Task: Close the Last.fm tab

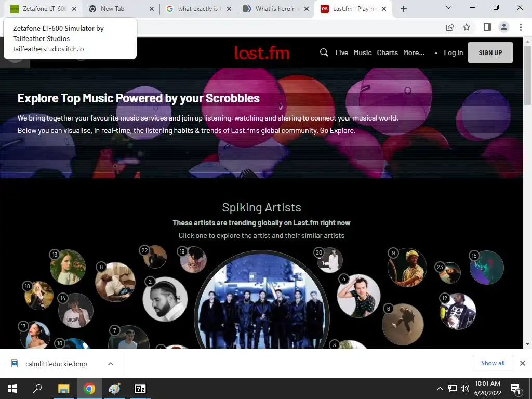Action: click(384, 9)
